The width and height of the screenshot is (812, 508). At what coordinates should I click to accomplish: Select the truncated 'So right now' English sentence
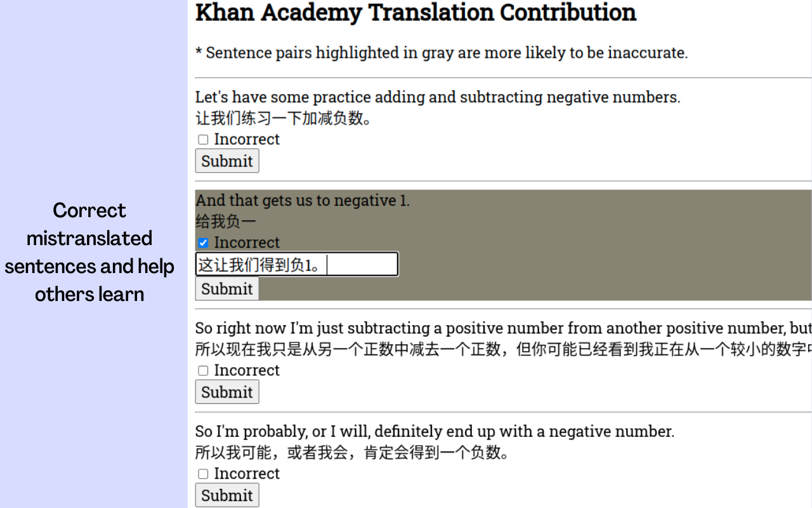(x=444, y=328)
